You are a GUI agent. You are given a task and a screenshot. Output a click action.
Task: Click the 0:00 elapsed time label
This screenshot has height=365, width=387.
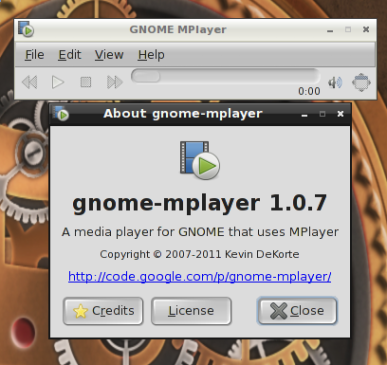[309, 91]
